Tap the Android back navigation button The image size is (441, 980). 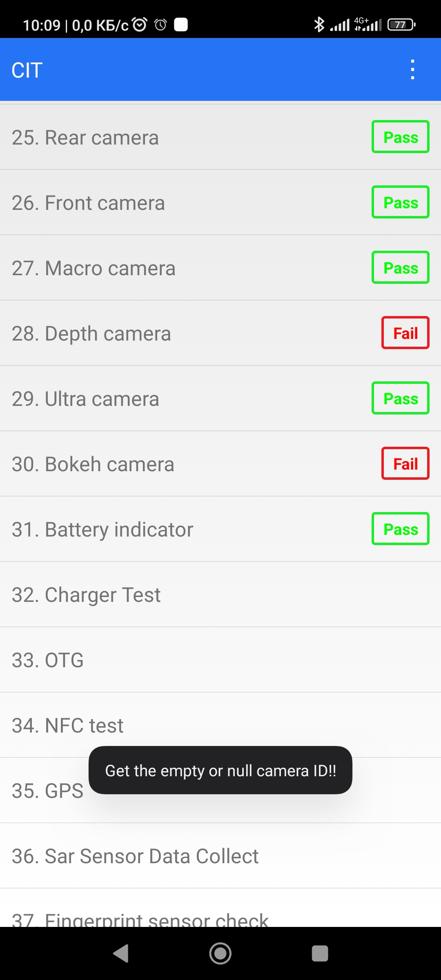point(121,953)
